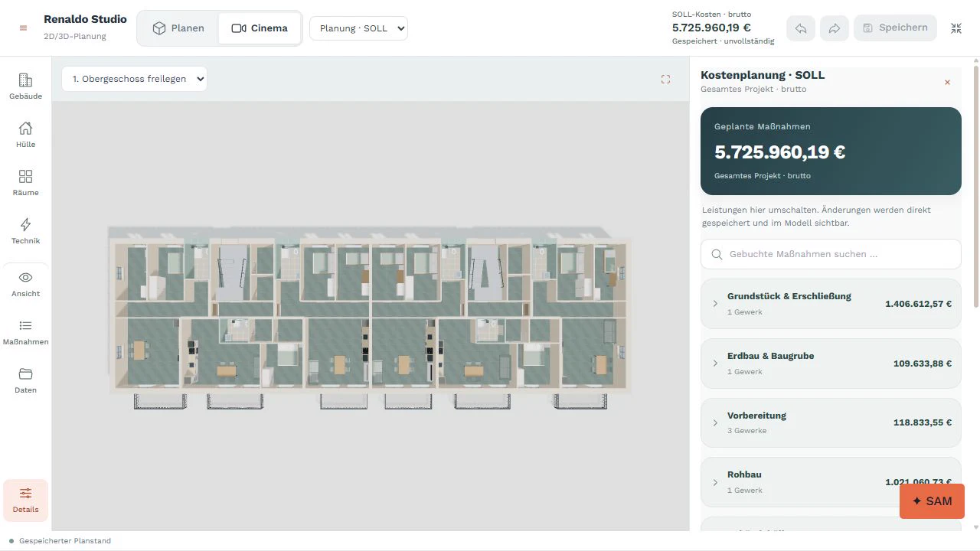Image resolution: width=980 pixels, height=551 pixels.
Task: Collapse the view with the shrink arrows icon
Action: [x=956, y=28]
